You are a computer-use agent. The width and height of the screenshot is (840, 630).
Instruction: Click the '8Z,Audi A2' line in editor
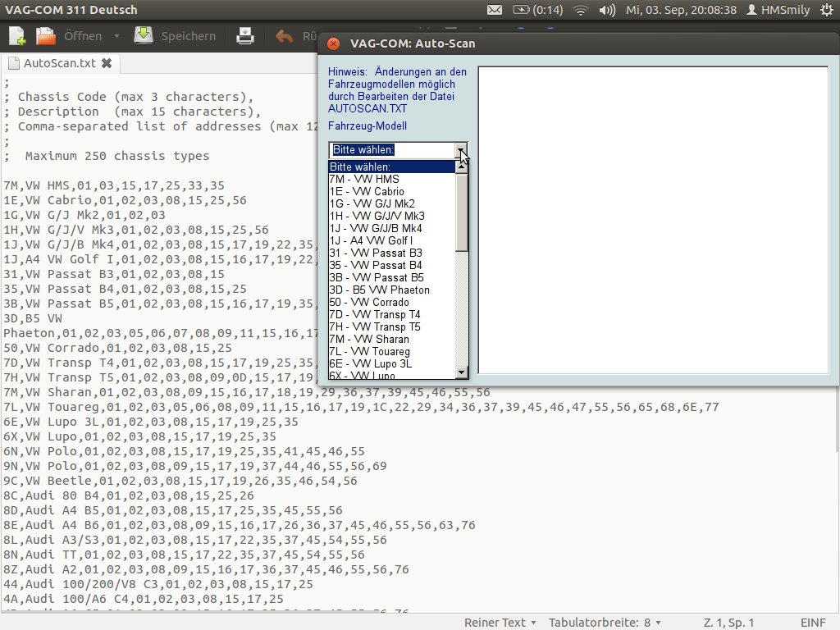[206, 570]
